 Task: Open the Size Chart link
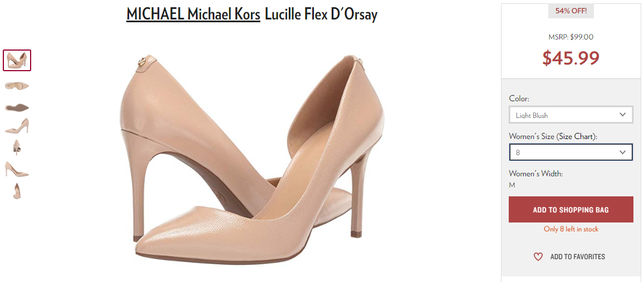(x=576, y=136)
